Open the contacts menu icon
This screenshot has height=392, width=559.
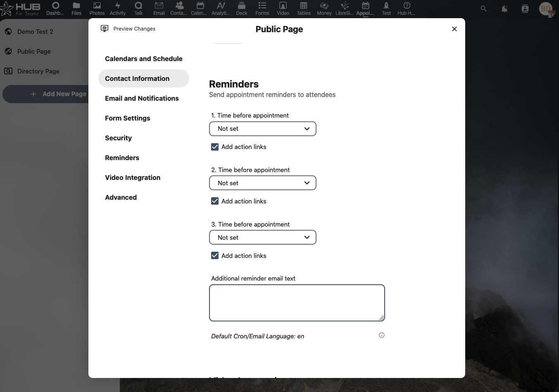pyautogui.click(x=525, y=8)
